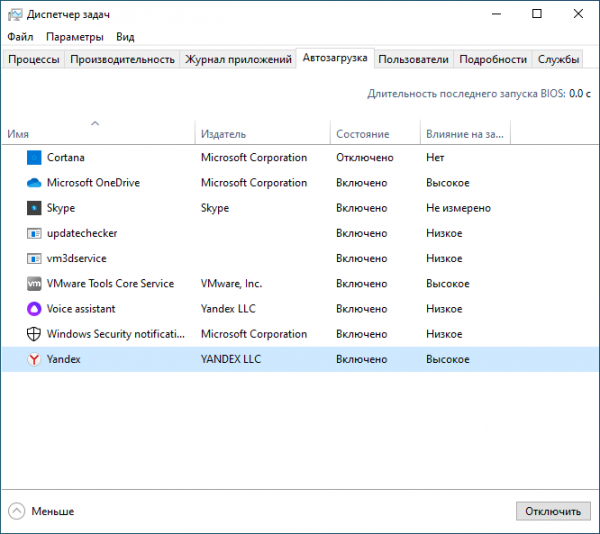Screen dimensions: 600x534
Task: Open the Файл menu
Action: pos(20,37)
